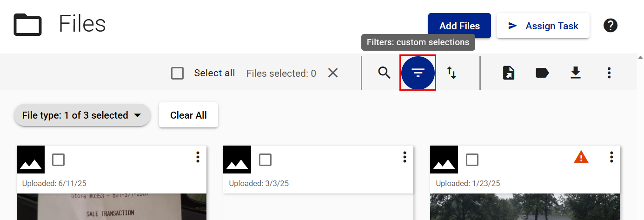Screen dimensions: 644x220
Task: Open the search files tool
Action: 384,73
